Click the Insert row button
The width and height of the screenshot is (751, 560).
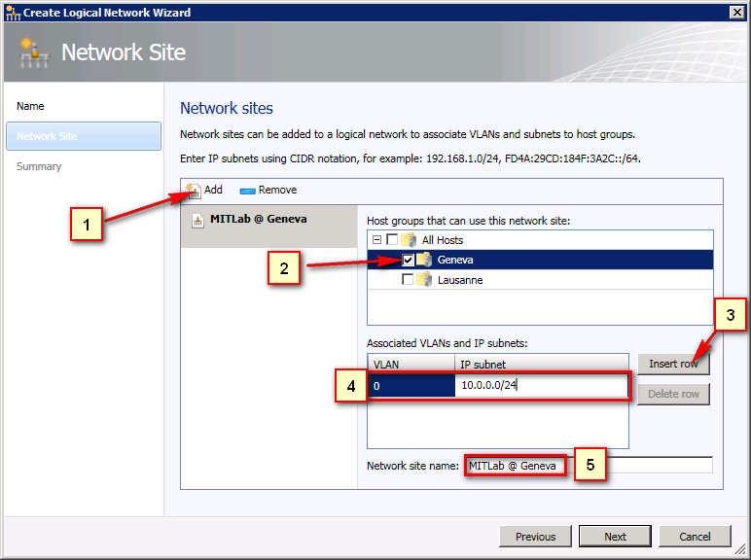(x=673, y=364)
